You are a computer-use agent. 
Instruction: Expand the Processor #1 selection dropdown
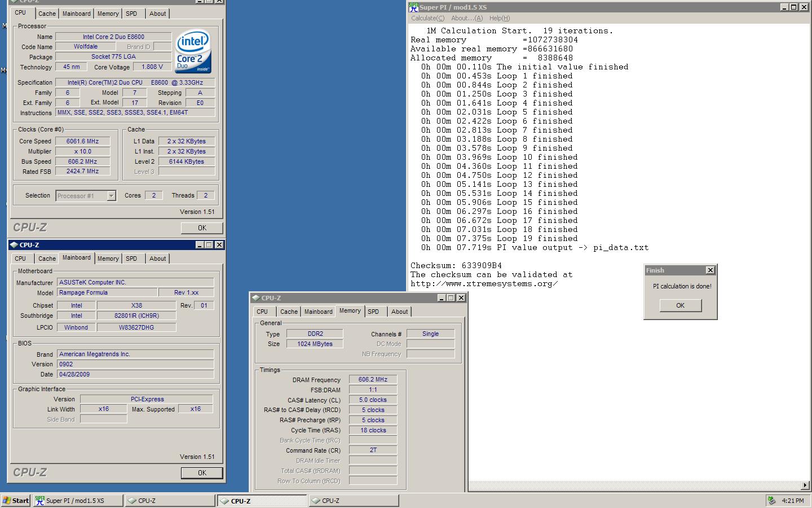(x=111, y=196)
